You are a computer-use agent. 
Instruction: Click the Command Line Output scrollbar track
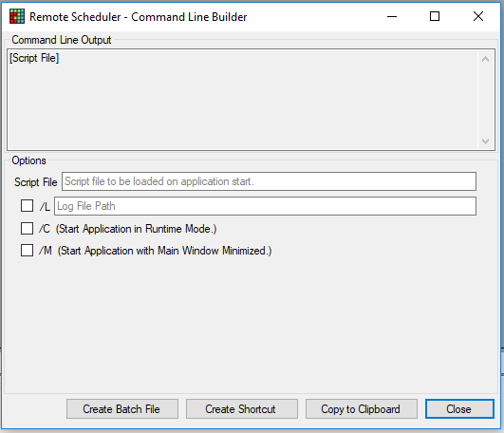tap(485, 100)
